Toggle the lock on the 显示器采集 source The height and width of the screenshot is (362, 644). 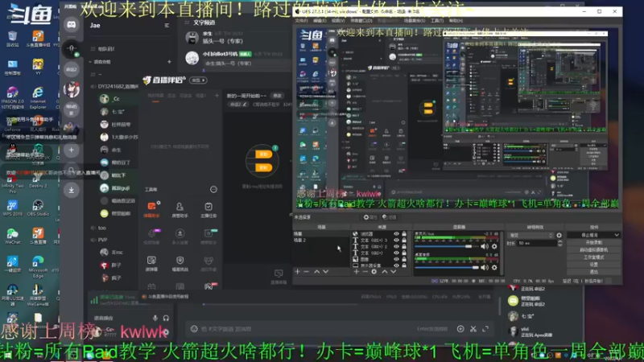pos(404,265)
